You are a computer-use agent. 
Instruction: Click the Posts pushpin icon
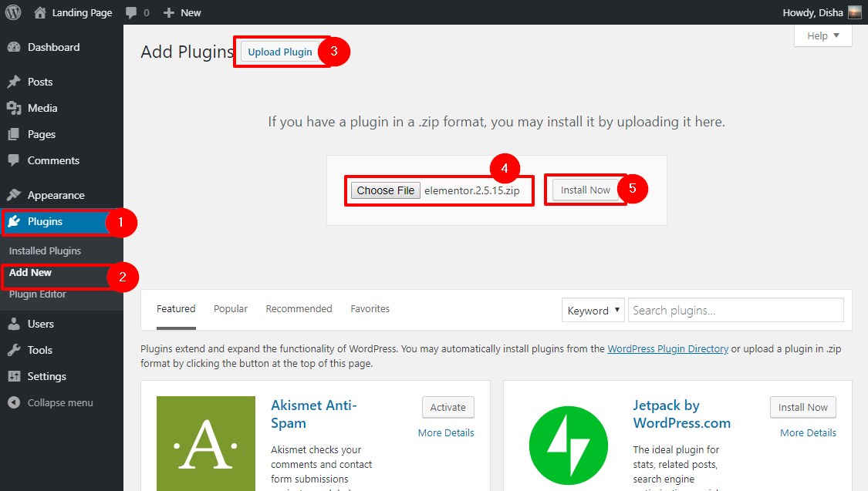pos(14,82)
